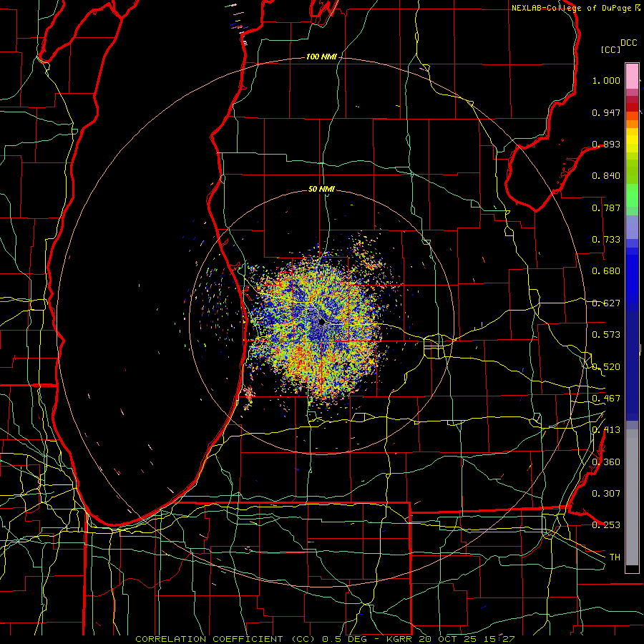Click the [CC] units label

pos(611,49)
